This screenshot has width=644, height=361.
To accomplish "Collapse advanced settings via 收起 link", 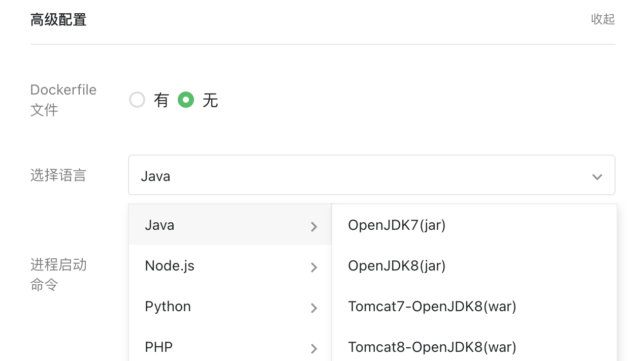I will coord(603,19).
